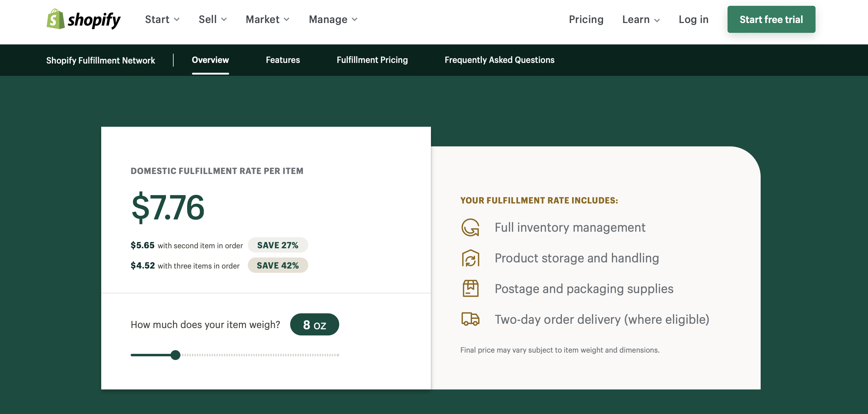Viewport: 868px width, 414px height.
Task: Click 'Domestic fulfillment rate per item' heading
Action: pyautogui.click(x=217, y=171)
